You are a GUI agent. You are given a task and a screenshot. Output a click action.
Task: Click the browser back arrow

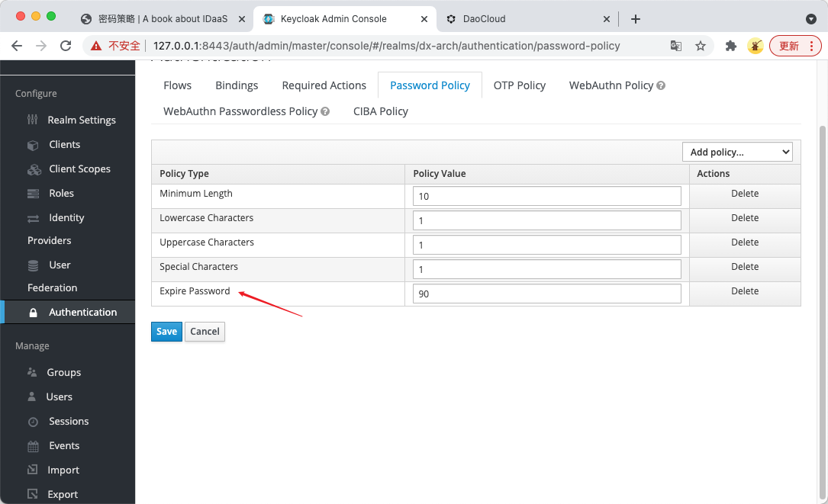(x=17, y=46)
